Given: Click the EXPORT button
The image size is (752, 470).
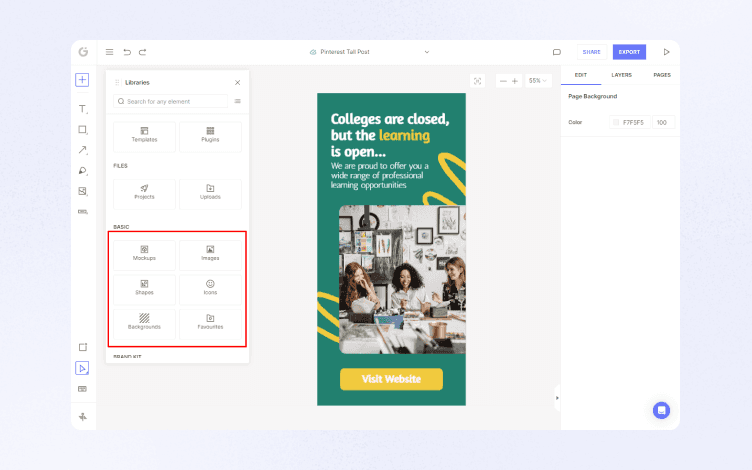Looking at the screenshot, I should 629,52.
